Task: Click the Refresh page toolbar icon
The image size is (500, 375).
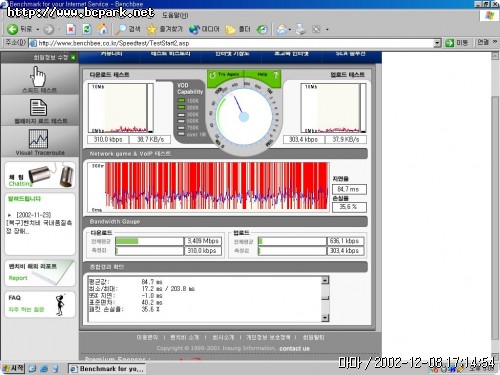Action: point(87,30)
